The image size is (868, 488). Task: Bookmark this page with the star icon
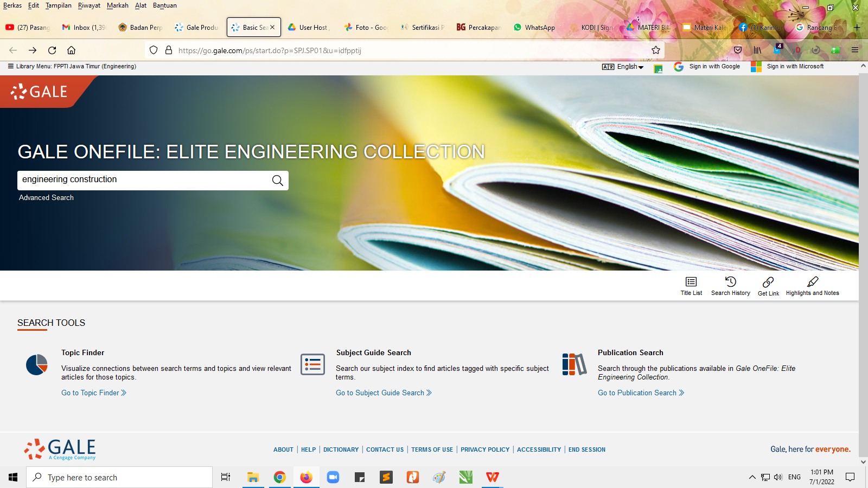[x=656, y=50]
